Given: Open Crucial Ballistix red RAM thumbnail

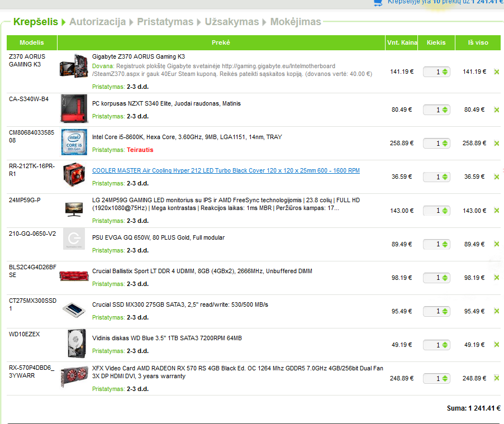Looking at the screenshot, I should [74, 276].
